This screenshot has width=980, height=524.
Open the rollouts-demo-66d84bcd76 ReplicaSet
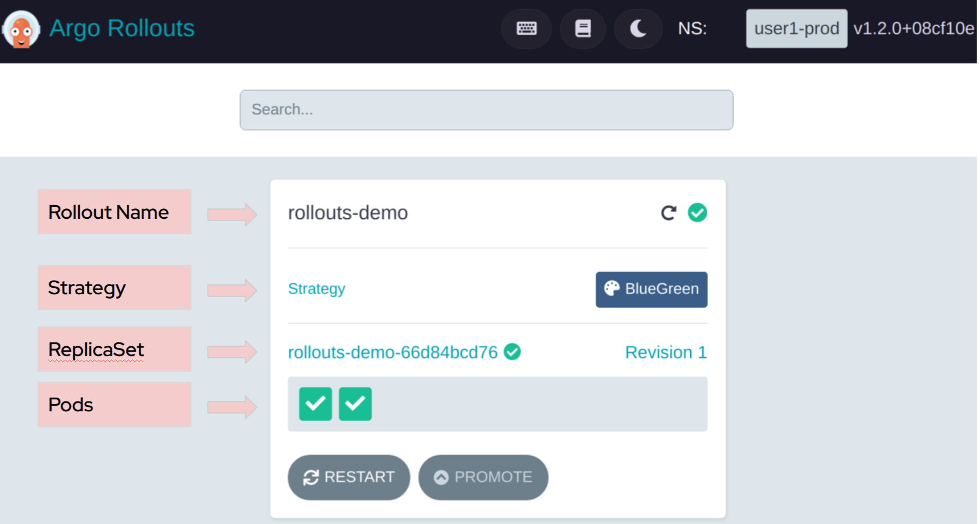click(x=393, y=352)
